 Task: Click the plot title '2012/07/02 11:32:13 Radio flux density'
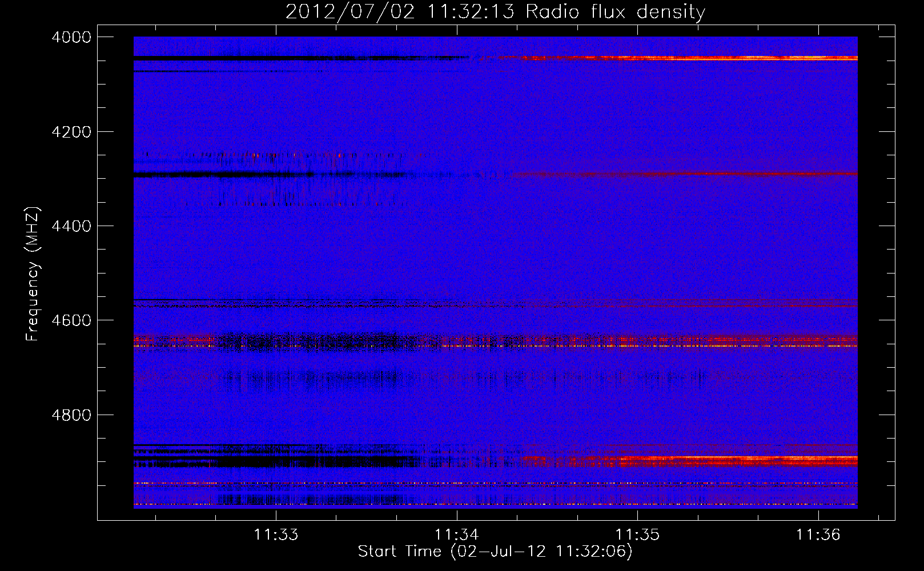tap(495, 12)
